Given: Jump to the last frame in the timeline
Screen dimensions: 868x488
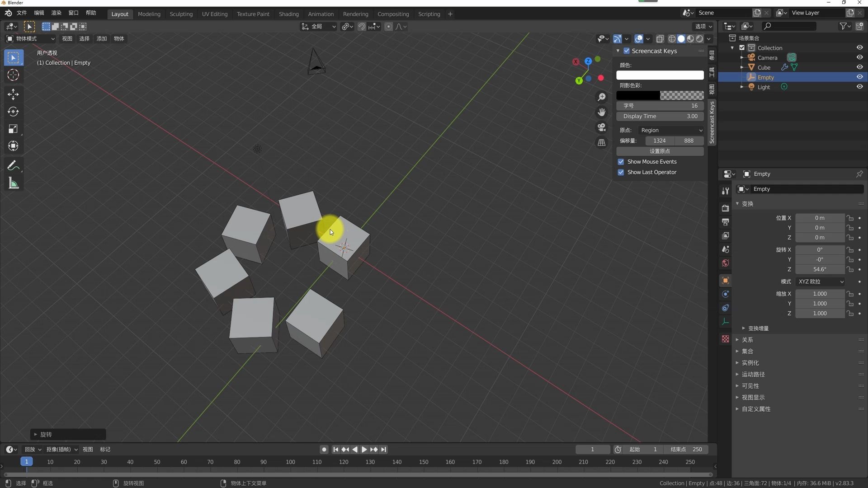Looking at the screenshot, I should pos(383,449).
